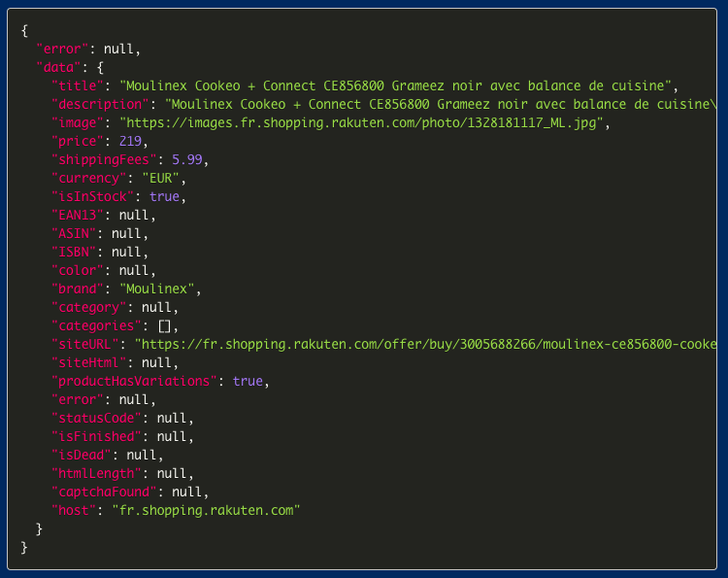Screen dimensions: 728x578
Task: Click the "Moulinex" brand value
Action: (x=157, y=289)
